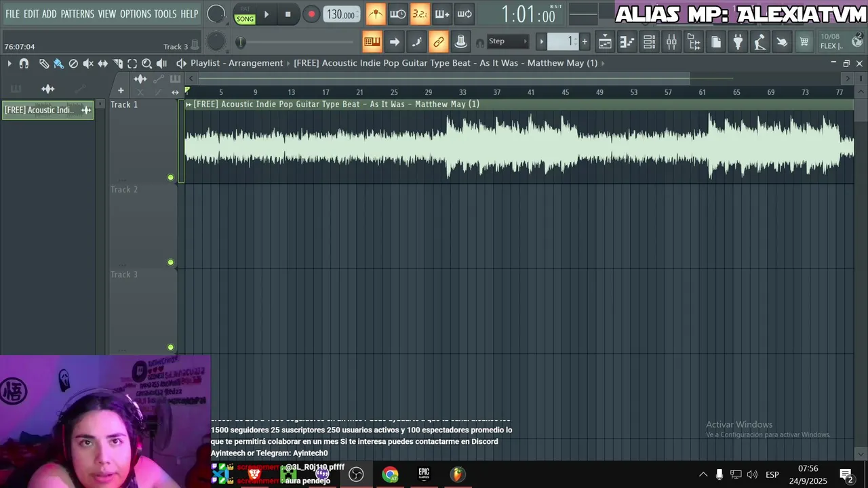This screenshot has height=488, width=868.
Task: Select the Paint brush tool in playlist
Action: (x=58, y=63)
